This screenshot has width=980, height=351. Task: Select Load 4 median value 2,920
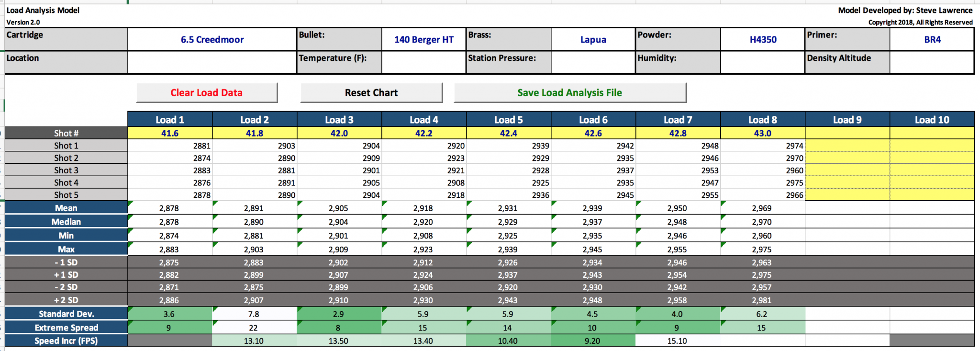tap(424, 222)
